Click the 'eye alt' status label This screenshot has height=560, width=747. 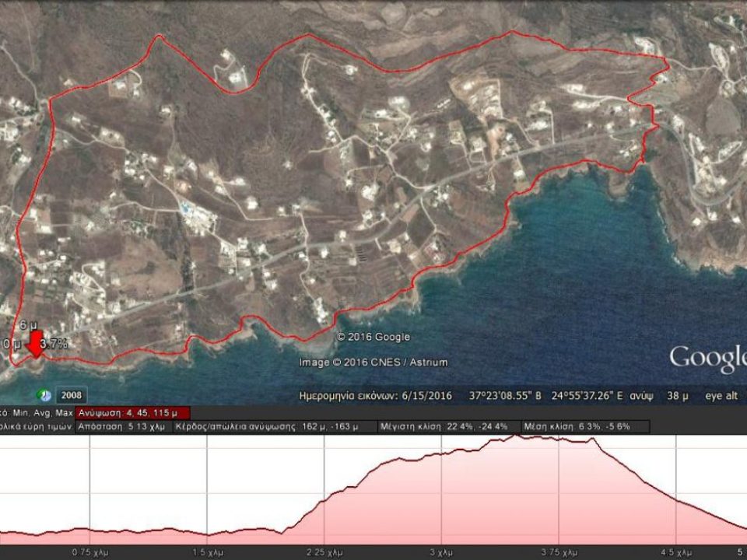721,396
